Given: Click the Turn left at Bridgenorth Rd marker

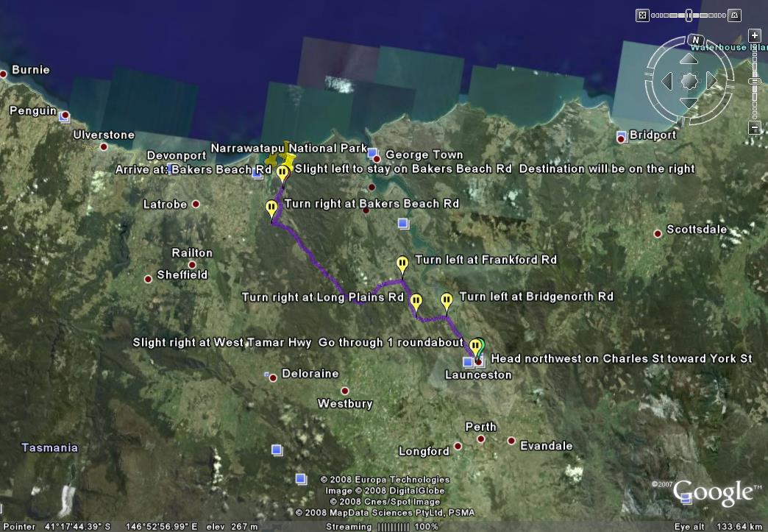Looking at the screenshot, I should click(447, 300).
